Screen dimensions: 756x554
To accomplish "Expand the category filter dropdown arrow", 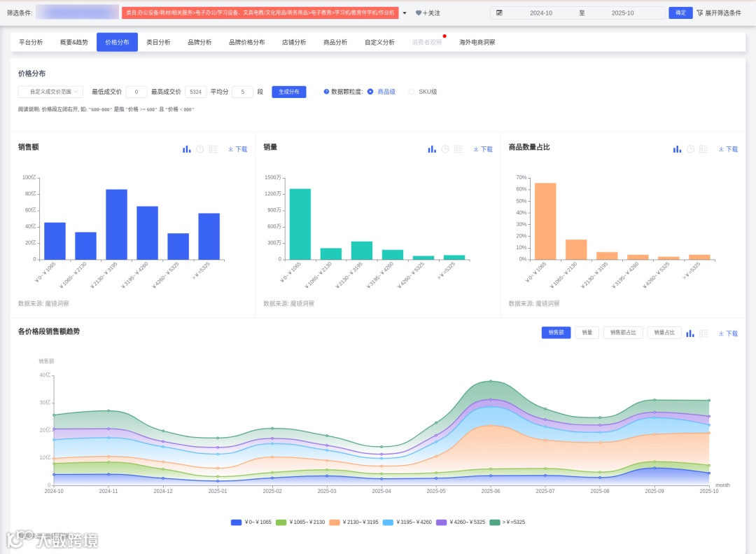I will [x=405, y=13].
